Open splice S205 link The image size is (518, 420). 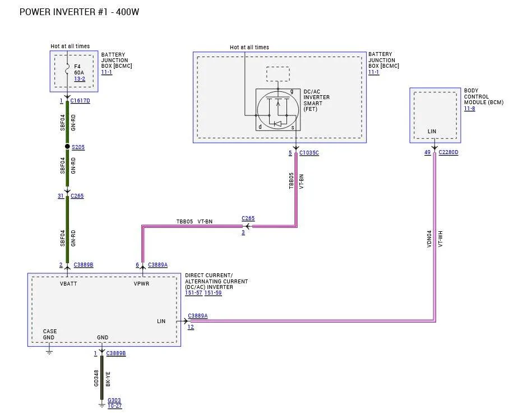[78, 147]
